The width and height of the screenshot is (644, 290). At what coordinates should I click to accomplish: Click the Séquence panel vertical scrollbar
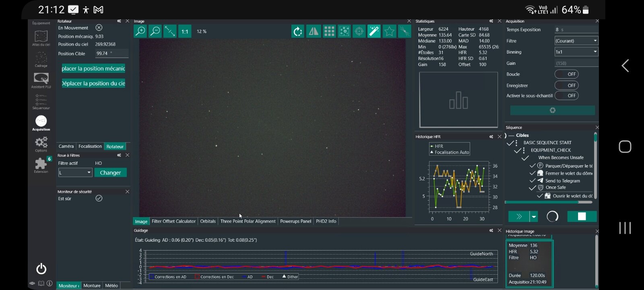595,165
